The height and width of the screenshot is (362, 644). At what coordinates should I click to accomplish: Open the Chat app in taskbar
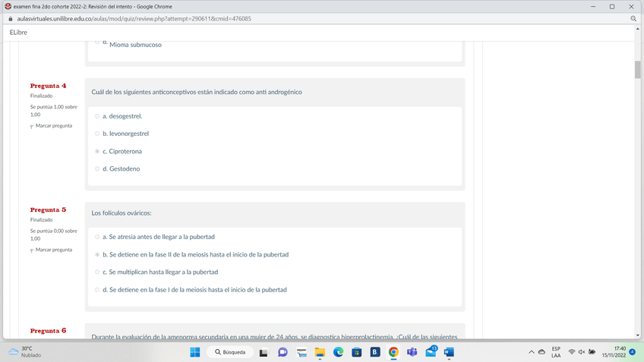[283, 352]
